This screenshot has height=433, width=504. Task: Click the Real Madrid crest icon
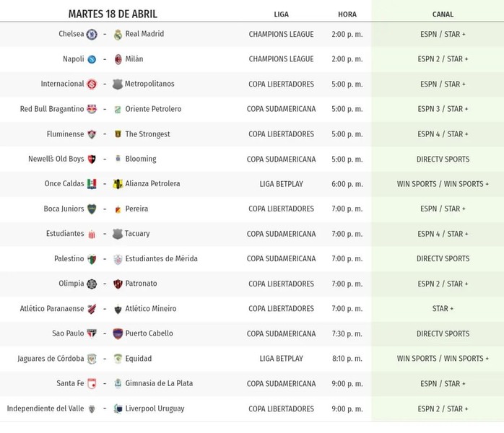click(118, 35)
